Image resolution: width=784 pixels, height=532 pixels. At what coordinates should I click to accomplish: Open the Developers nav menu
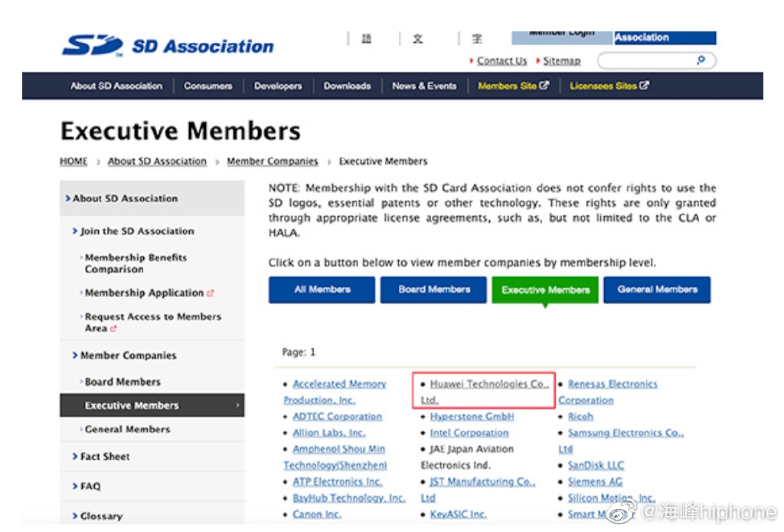[278, 86]
